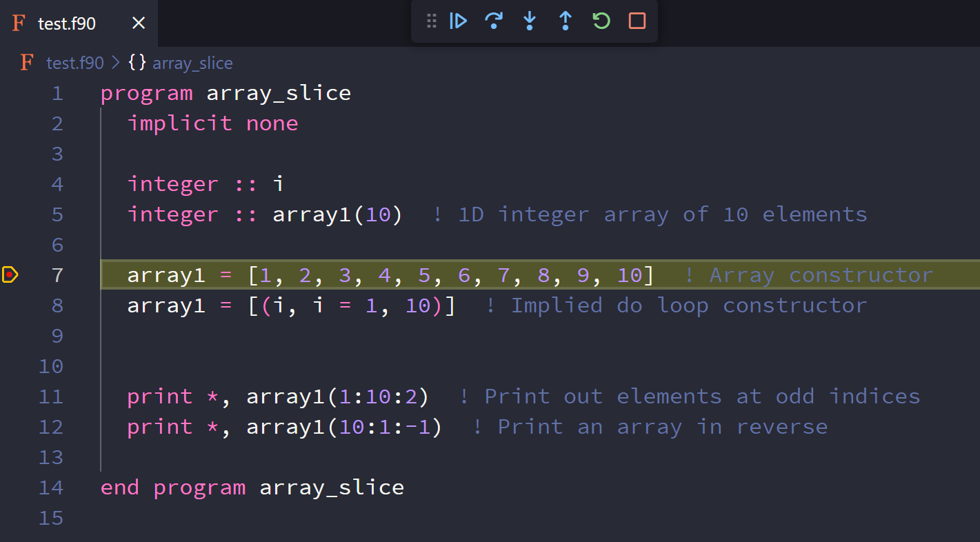Screen dimensions: 980x542
Task: Click line number 5 in the gutter
Action: point(57,214)
